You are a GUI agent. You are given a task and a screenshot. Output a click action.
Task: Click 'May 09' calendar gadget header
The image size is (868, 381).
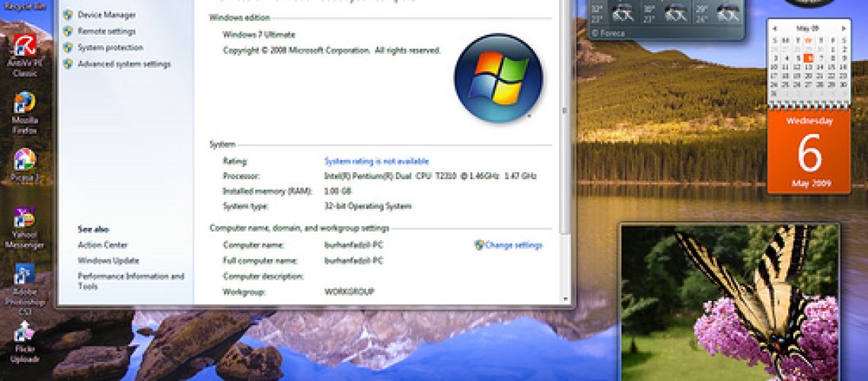[809, 27]
